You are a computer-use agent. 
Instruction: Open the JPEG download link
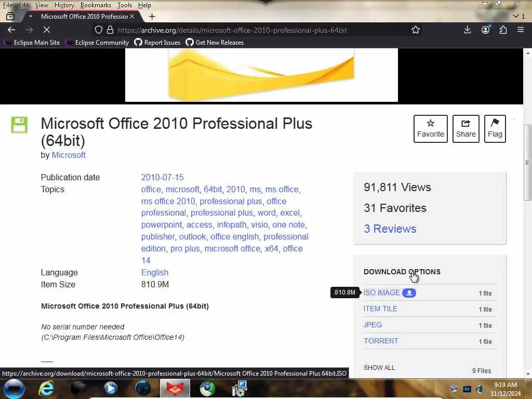[373, 325]
